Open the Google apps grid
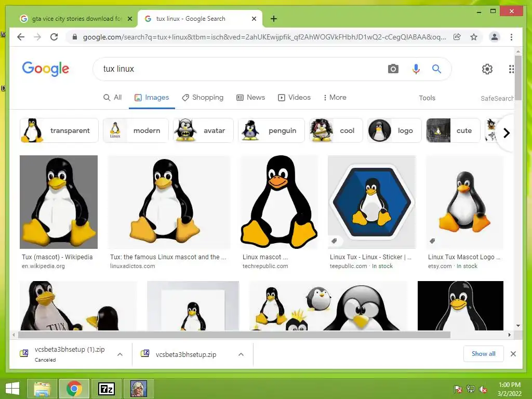This screenshot has width=532, height=399. coord(511,69)
